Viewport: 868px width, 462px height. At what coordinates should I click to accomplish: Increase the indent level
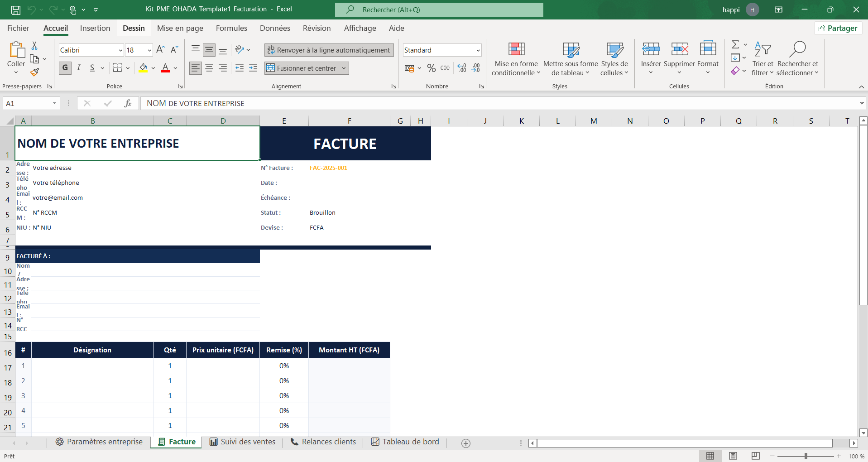(x=253, y=68)
